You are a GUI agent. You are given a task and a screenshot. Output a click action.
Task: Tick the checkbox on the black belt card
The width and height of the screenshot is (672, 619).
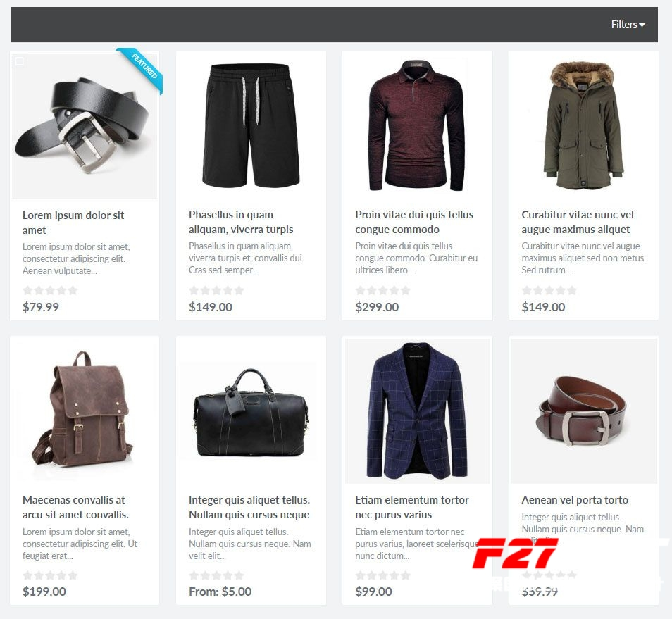click(19, 62)
